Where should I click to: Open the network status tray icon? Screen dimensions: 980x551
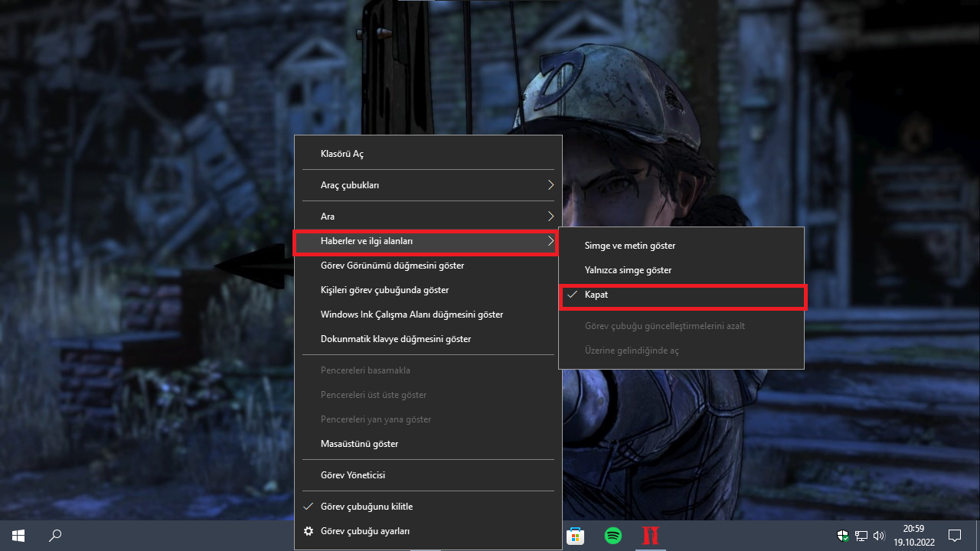pyautogui.click(x=861, y=536)
